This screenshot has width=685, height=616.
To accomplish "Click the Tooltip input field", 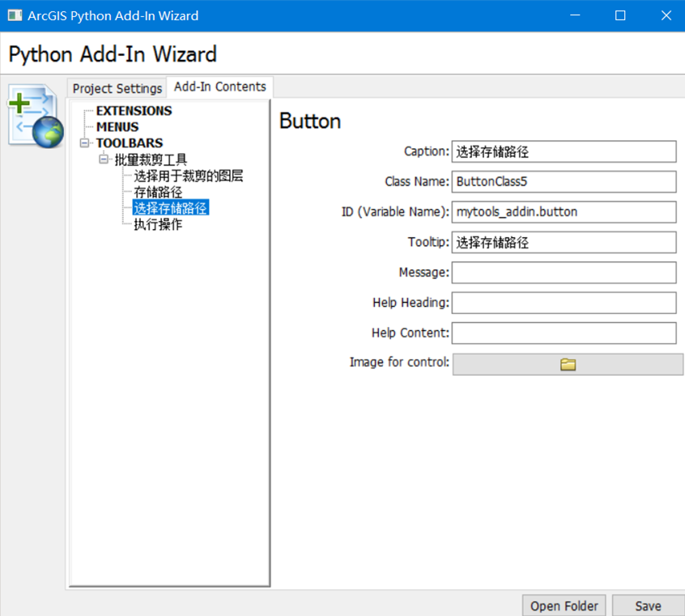I will click(564, 242).
